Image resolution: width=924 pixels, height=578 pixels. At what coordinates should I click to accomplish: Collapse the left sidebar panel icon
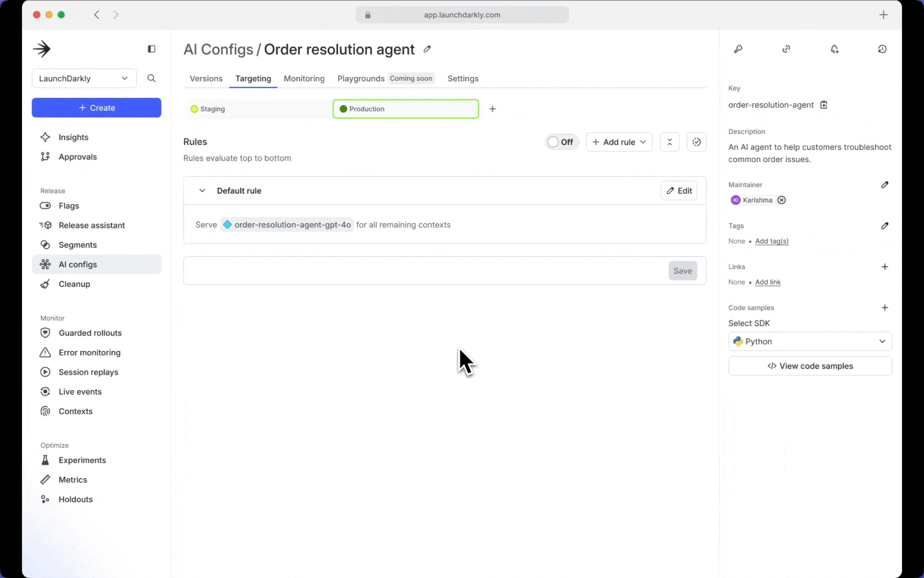point(151,49)
